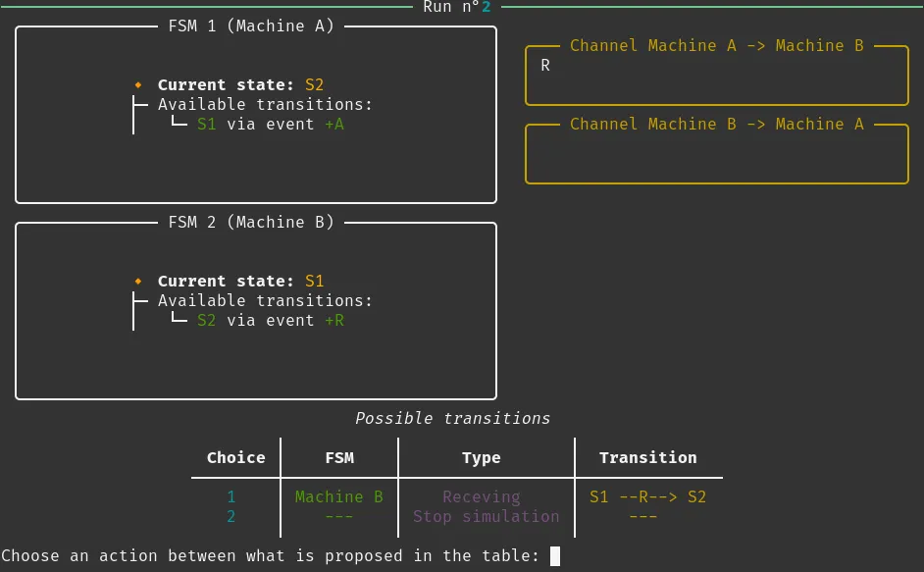Select choice number 1 in the transitions table

[x=231, y=496]
